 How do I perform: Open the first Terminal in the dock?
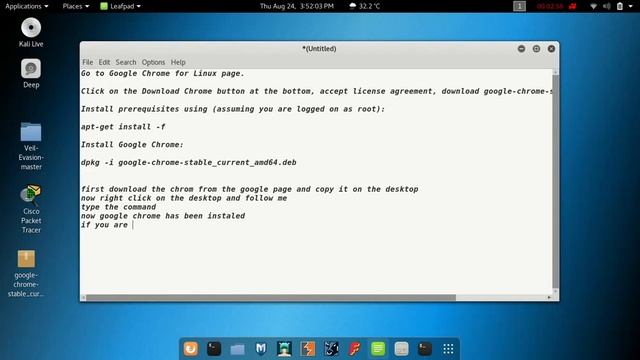214,349
